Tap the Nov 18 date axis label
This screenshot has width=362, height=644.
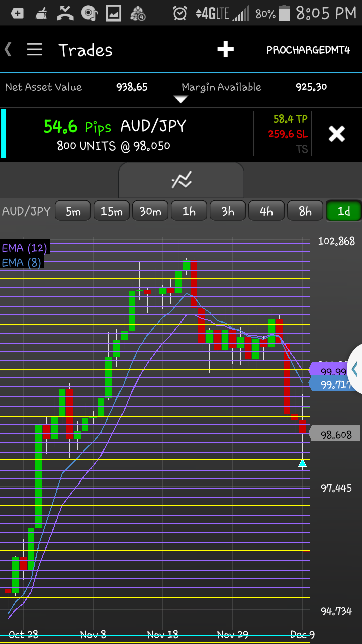(x=163, y=634)
